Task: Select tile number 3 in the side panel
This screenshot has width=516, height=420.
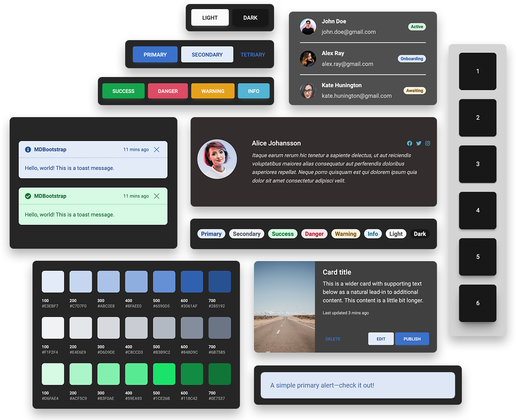Action: (x=477, y=164)
